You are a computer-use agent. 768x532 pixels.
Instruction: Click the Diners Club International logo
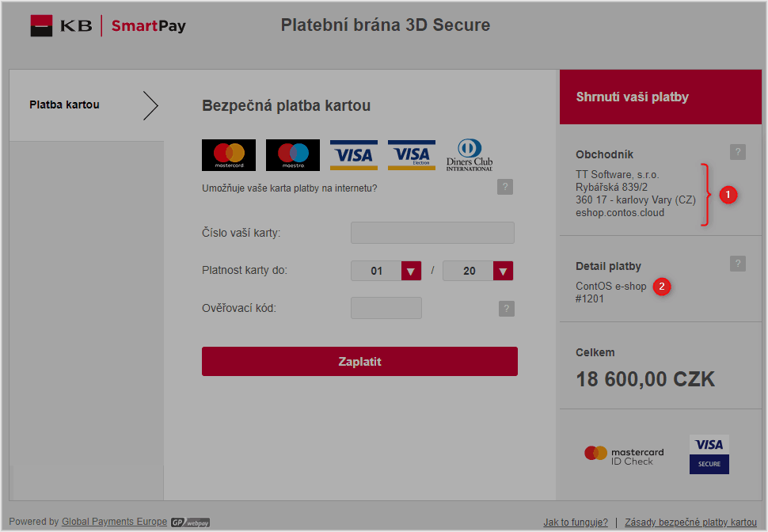(470, 155)
